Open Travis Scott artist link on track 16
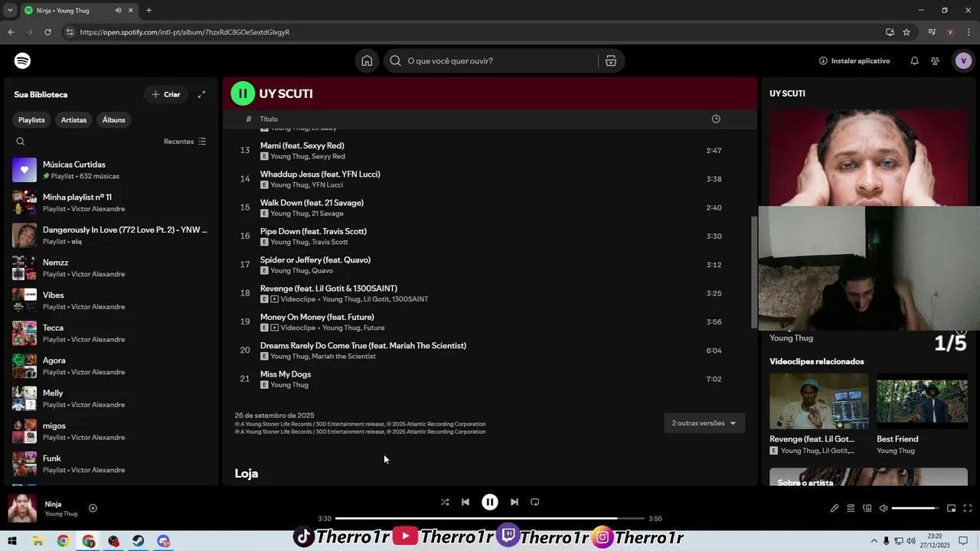Viewport: 980px width, 551px height. 329,242
